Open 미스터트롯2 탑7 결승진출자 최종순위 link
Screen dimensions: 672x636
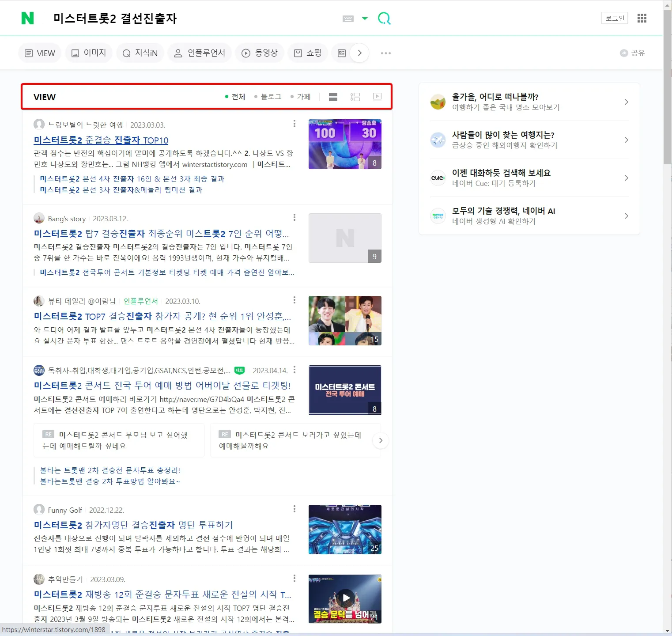click(161, 233)
